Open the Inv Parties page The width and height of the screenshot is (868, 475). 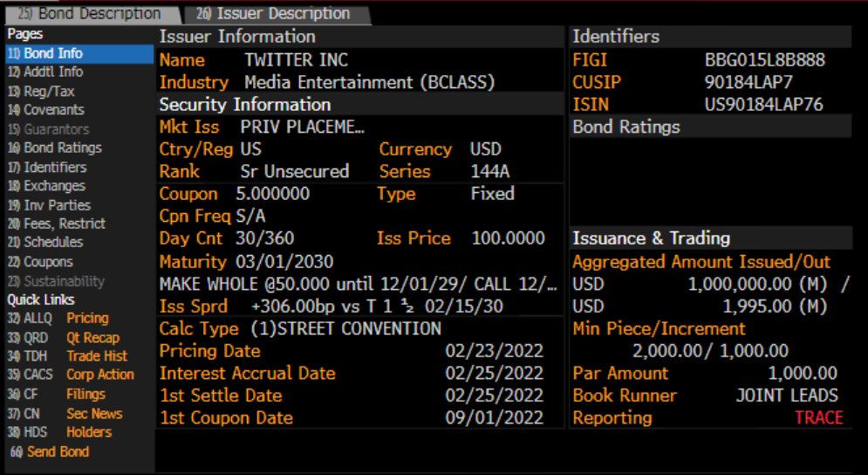click(49, 205)
